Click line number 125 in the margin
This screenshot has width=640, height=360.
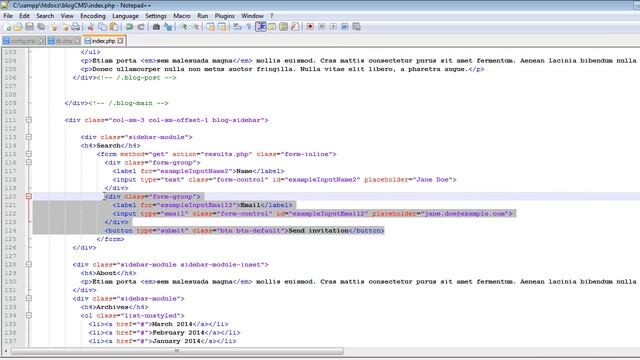(x=10, y=239)
